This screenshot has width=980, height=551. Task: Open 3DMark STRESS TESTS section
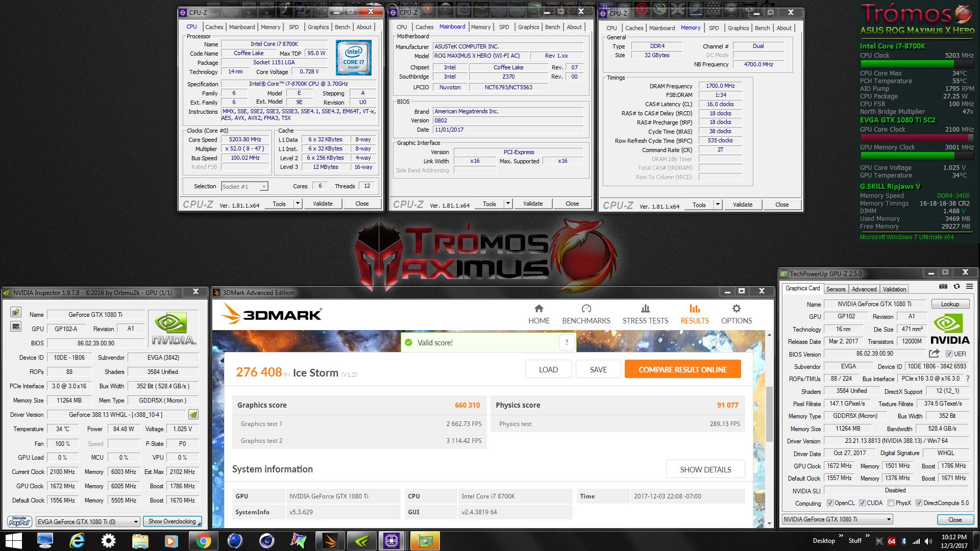tap(645, 314)
